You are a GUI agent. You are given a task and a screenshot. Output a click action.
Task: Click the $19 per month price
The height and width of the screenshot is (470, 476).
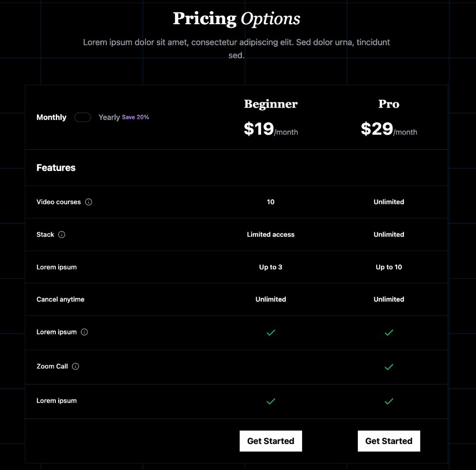[270, 128]
